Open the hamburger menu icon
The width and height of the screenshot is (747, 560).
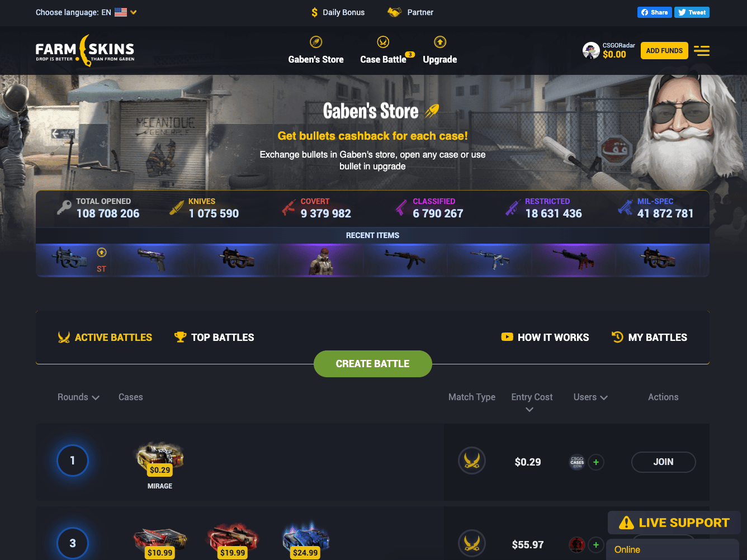pyautogui.click(x=702, y=51)
